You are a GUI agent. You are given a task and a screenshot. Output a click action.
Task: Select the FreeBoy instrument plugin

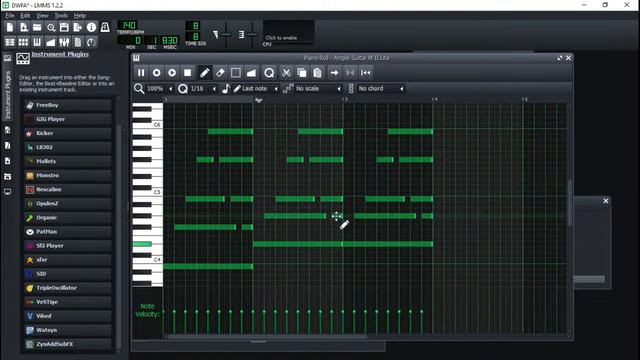[x=68, y=105]
